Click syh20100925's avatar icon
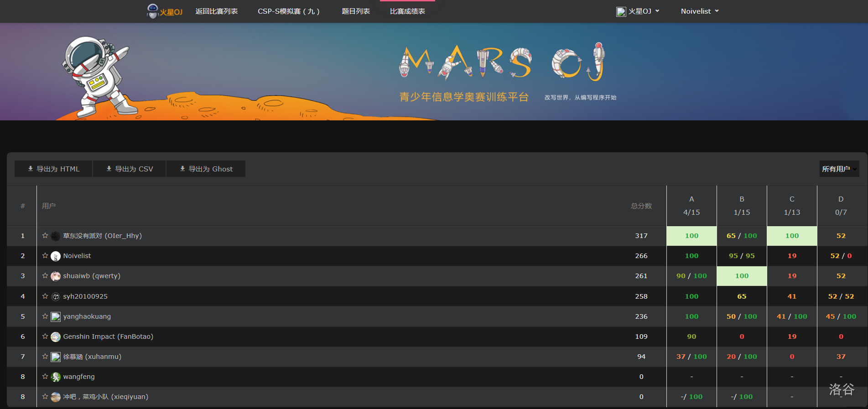Image resolution: width=868 pixels, height=409 pixels. (x=56, y=297)
